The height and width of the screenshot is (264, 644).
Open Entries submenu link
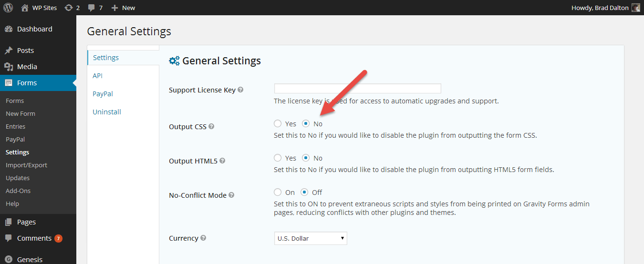click(16, 126)
